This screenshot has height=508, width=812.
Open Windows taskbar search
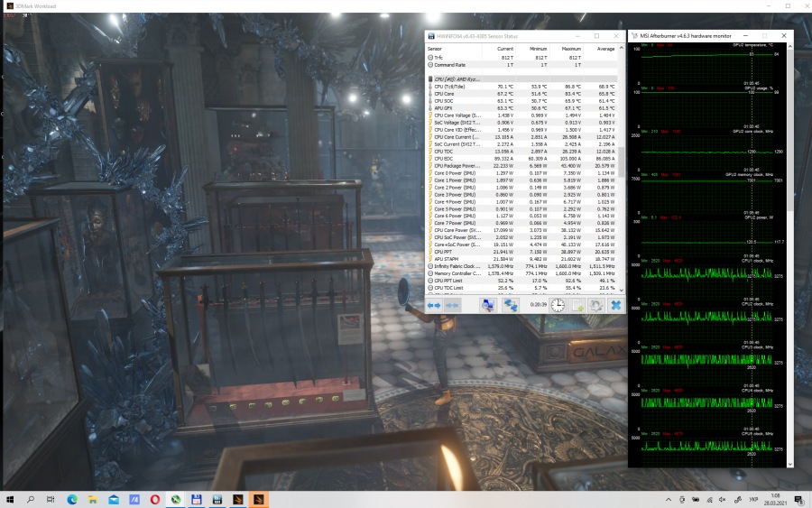31,499
